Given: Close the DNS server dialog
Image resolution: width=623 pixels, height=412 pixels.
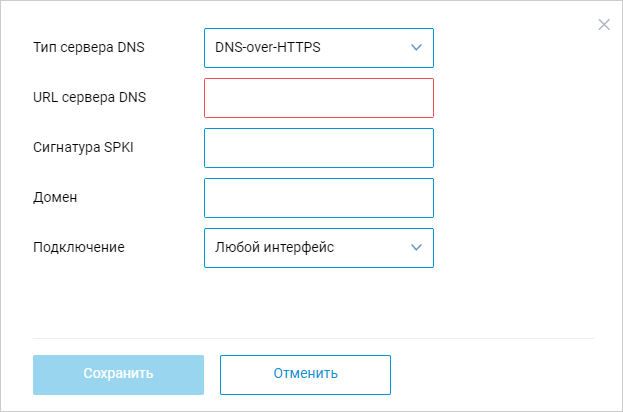Looking at the screenshot, I should click(x=604, y=25).
